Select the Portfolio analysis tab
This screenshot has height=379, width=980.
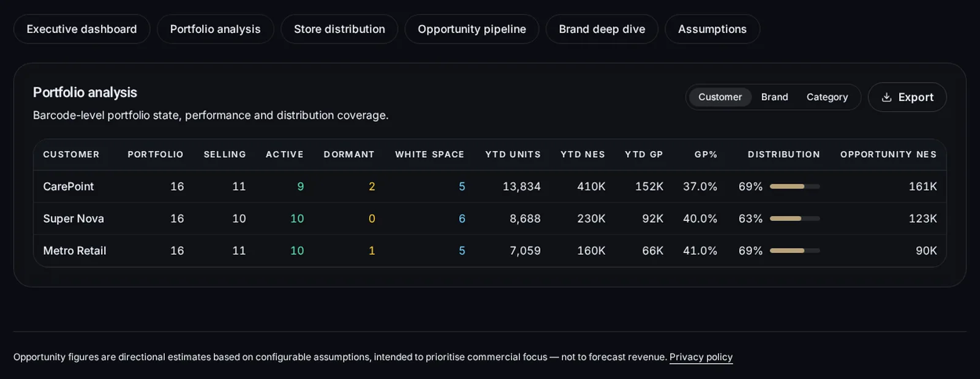(x=215, y=29)
